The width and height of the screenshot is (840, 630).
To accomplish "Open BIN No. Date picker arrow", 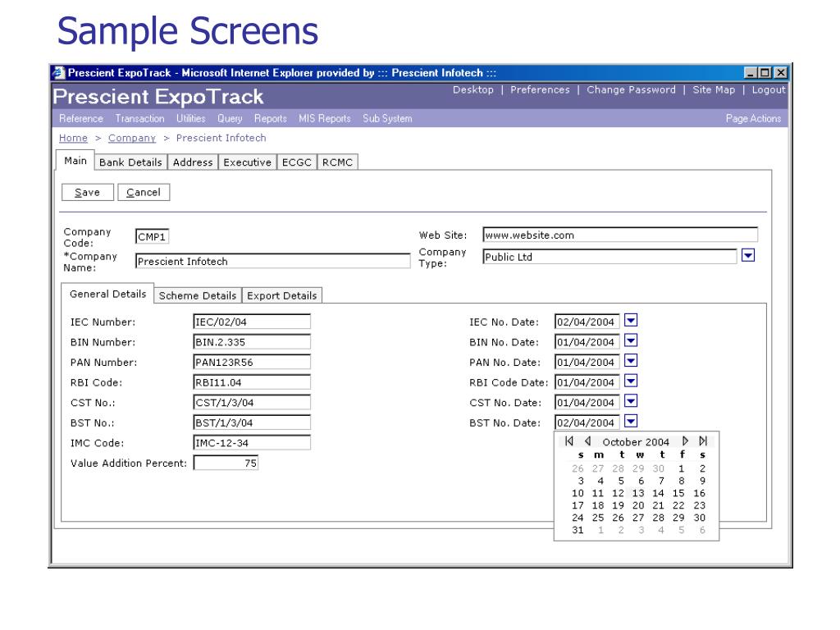I will tap(631, 340).
